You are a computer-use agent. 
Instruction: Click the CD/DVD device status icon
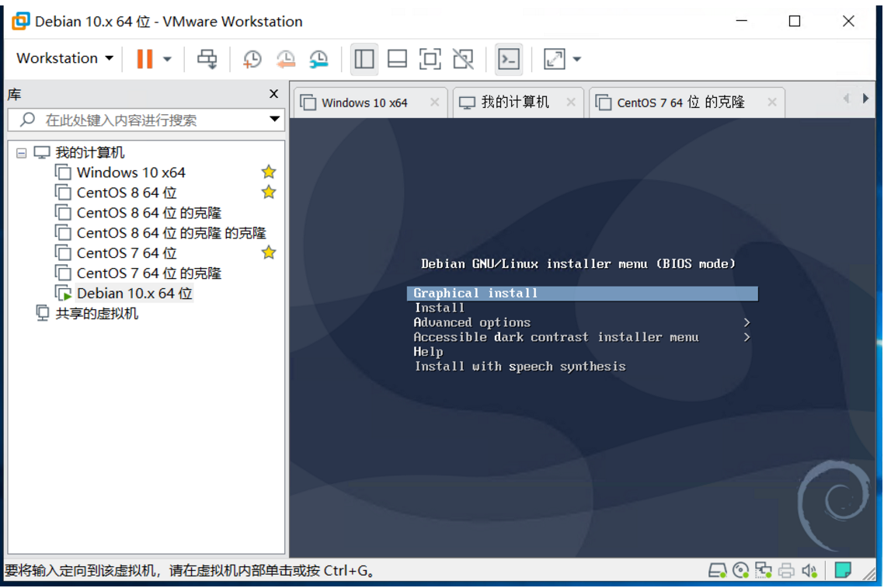(x=740, y=571)
